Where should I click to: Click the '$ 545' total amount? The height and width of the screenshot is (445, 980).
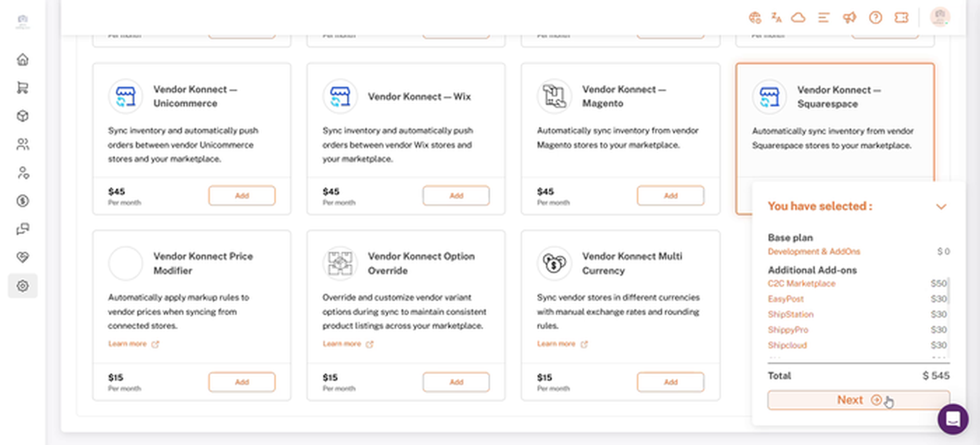[x=936, y=376]
